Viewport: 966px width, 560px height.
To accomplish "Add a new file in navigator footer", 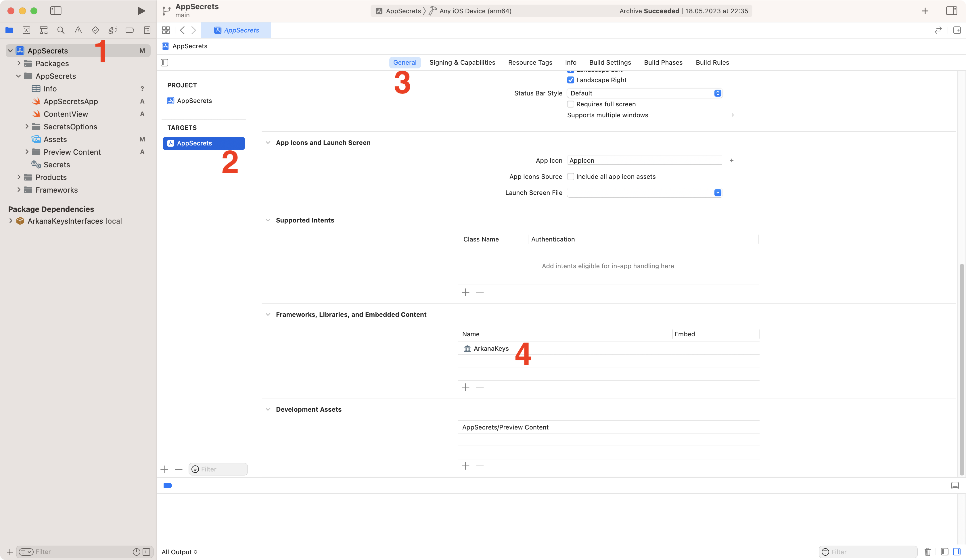I will tap(10, 552).
